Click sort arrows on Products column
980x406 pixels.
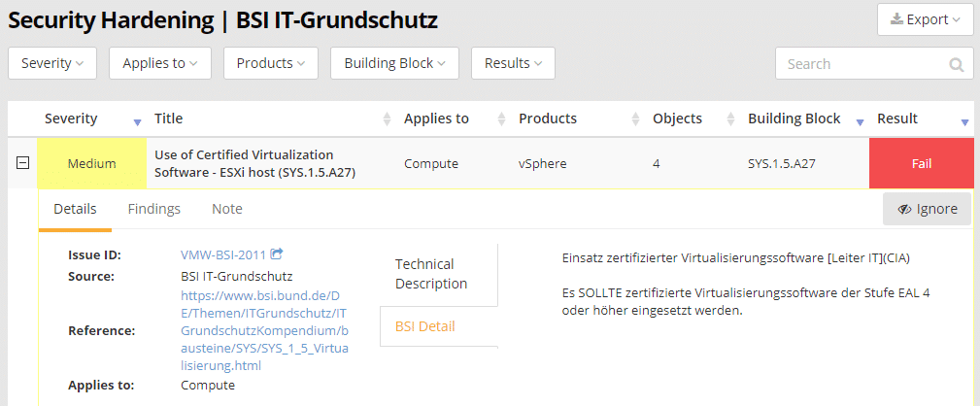click(x=636, y=118)
